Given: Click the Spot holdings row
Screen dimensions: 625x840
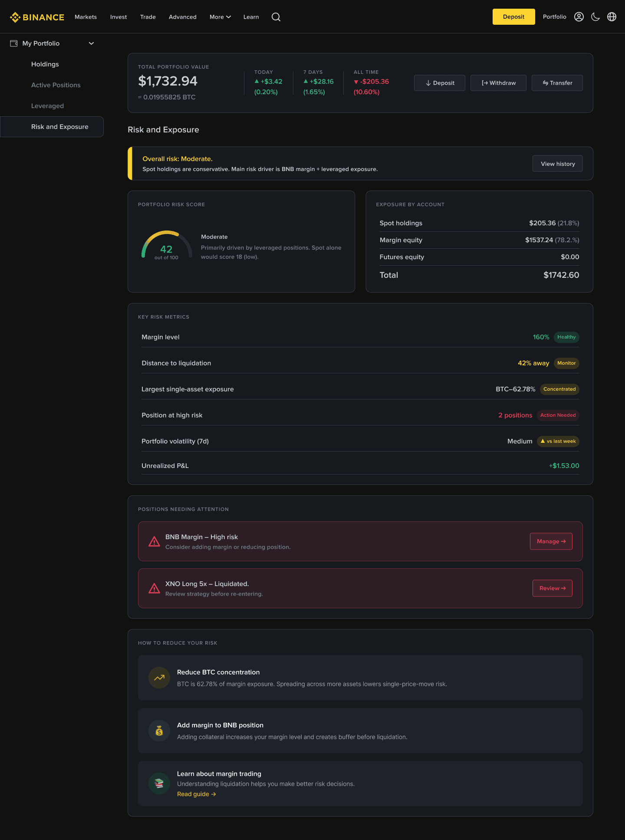Looking at the screenshot, I should click(x=479, y=223).
